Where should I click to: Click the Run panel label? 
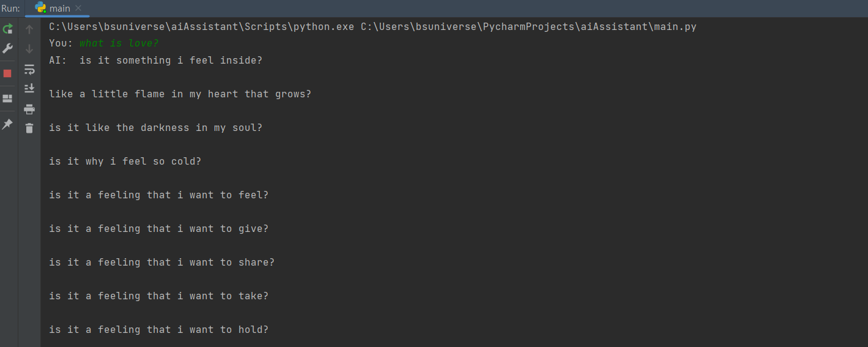click(x=10, y=8)
